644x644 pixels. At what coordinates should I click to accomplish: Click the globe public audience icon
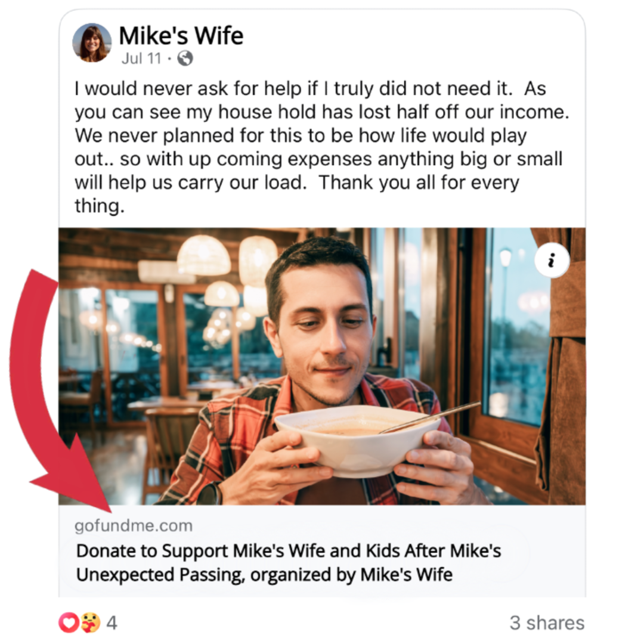click(185, 58)
